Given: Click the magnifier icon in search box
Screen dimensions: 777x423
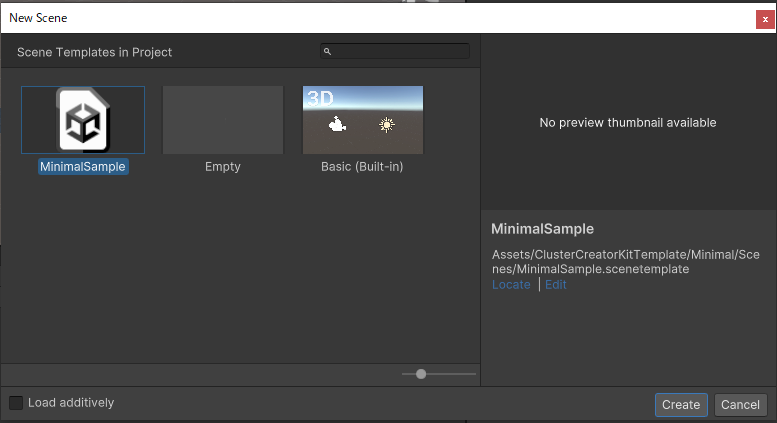Looking at the screenshot, I should point(327,51).
